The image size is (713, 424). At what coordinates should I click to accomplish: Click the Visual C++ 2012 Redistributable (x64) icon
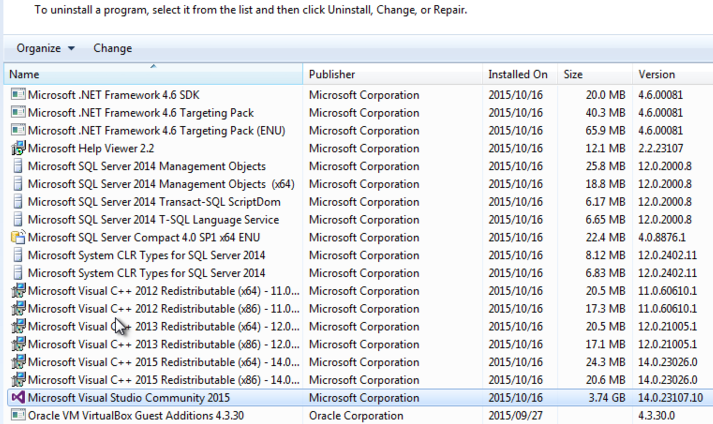(17, 291)
